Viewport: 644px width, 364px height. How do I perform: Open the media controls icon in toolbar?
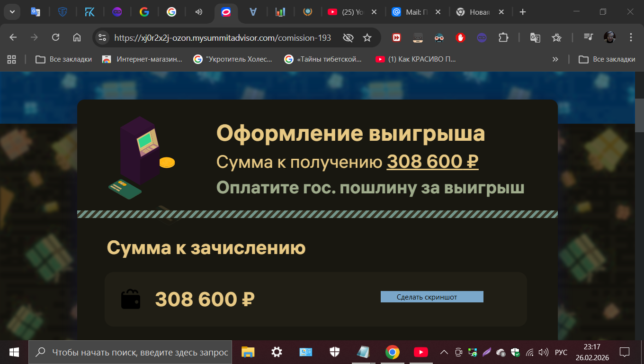[589, 37]
